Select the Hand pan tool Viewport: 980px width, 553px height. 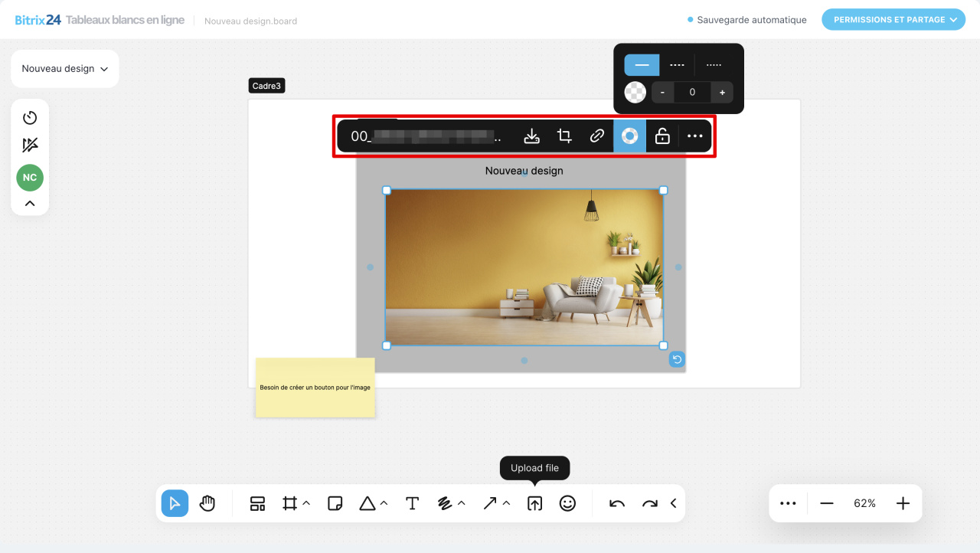207,503
